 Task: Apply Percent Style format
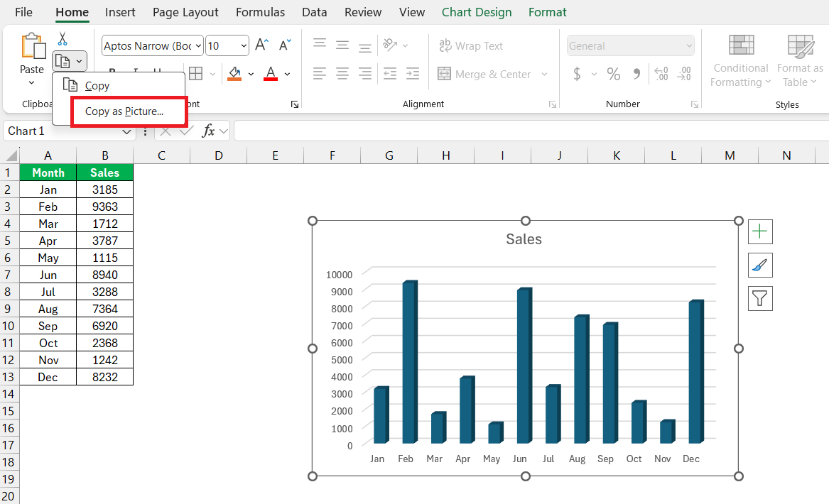click(613, 73)
